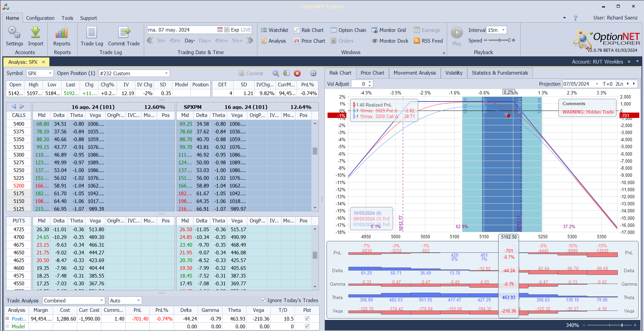Open the Trade Log icon
This screenshot has height=331, width=644.
point(92,33)
